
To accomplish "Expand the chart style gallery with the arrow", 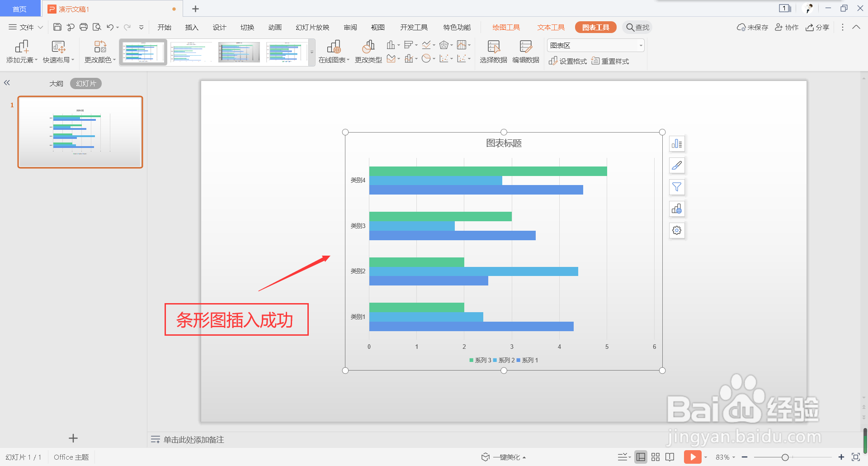I will click(x=311, y=52).
